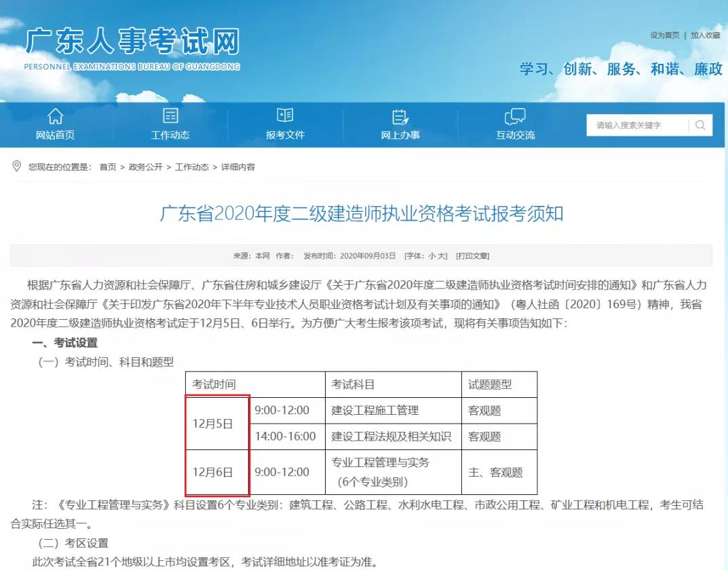The width and height of the screenshot is (728, 571).
Task: Click the 加入收藏 link
Action: pyautogui.click(x=706, y=35)
